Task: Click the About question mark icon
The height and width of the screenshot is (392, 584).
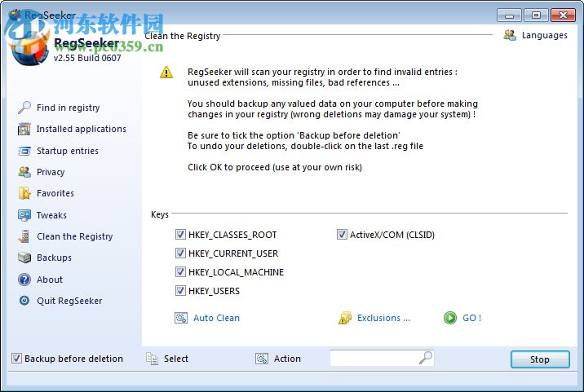Action: coord(24,280)
